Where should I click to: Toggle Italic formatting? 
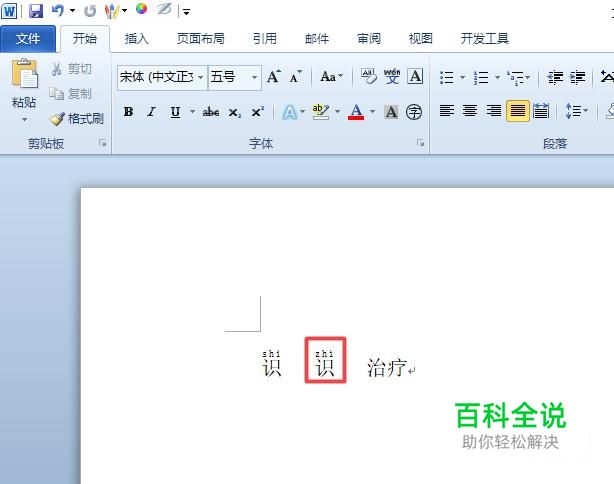coord(151,112)
